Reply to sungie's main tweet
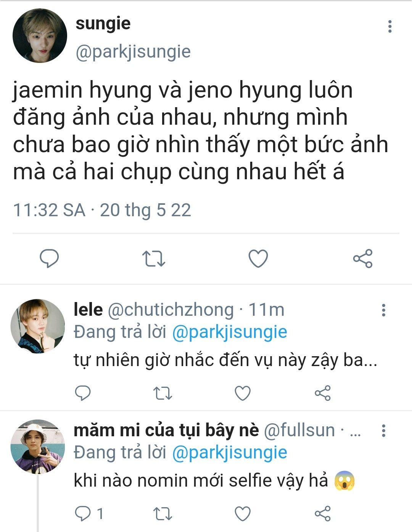The width and height of the screenshot is (412, 532). [50, 259]
